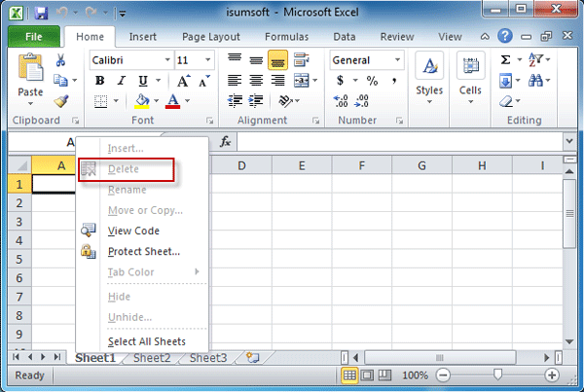584x392 pixels.
Task: Decrease font size with Shrink Font icon
Action: click(x=204, y=81)
